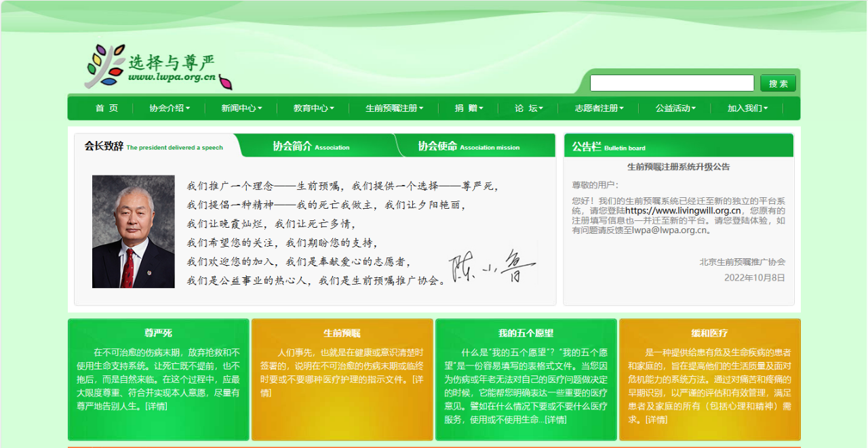Select the 会长致辞 tab
This screenshot has width=868, height=448.
(x=153, y=146)
